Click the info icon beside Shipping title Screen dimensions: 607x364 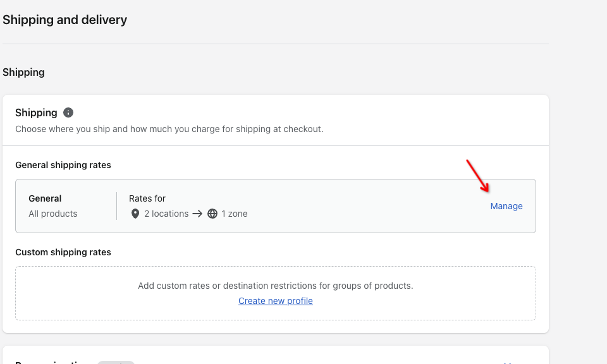pos(68,112)
